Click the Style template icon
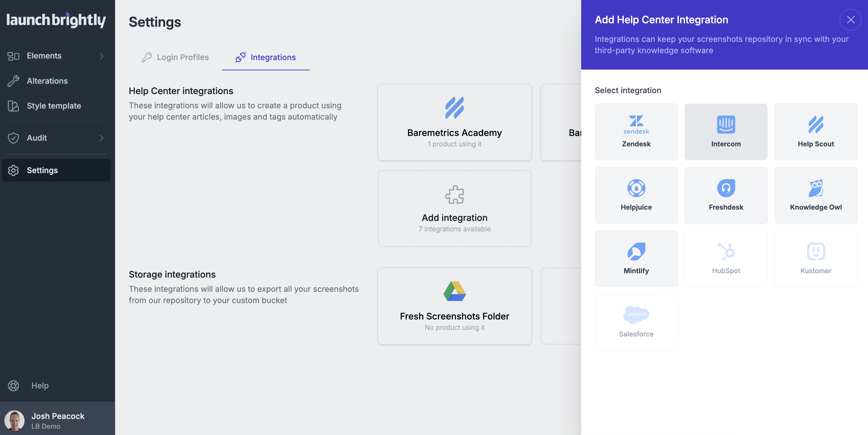Screen dimensions: 868x435 [14, 106]
